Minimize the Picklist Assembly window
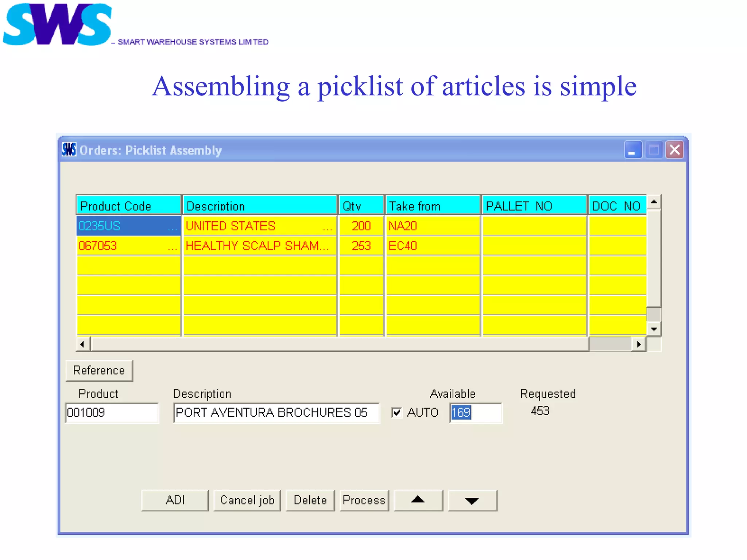Image resolution: width=747 pixels, height=560 pixels. pos(633,150)
